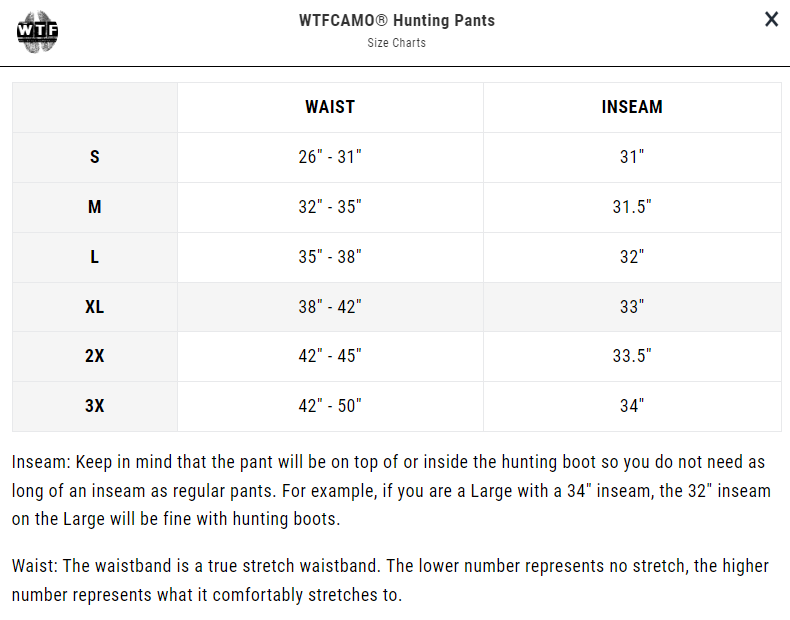Click the 38" - 42" waist cell
Image resolution: width=790 pixels, height=620 pixels.
[330, 307]
